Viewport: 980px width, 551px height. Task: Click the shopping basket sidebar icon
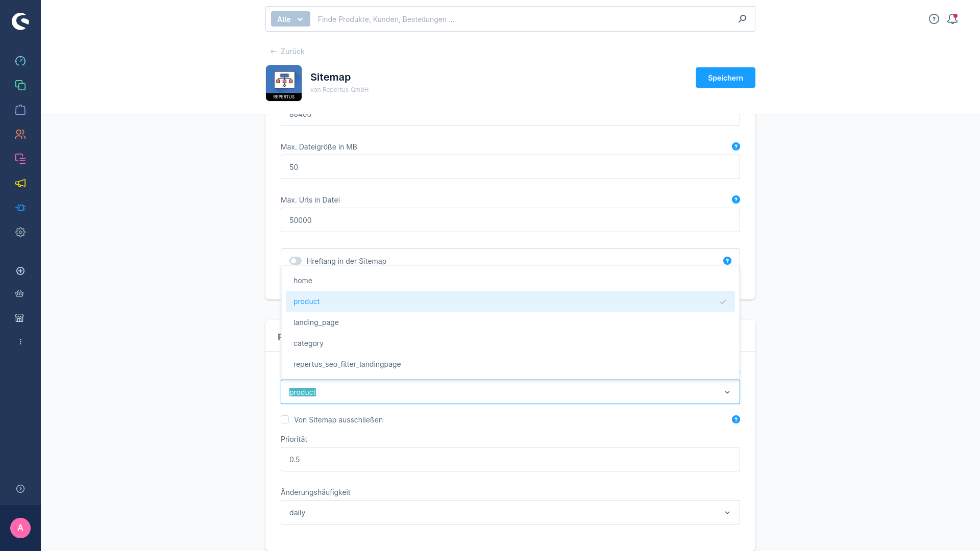tap(19, 293)
